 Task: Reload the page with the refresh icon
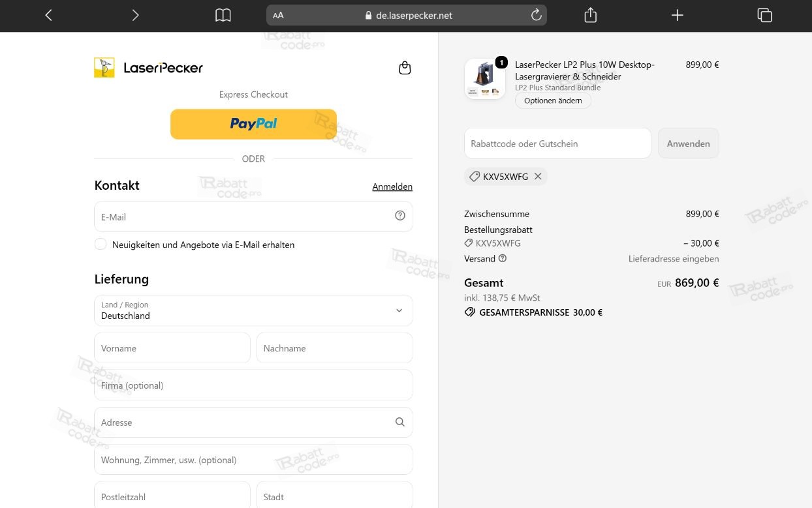[537, 15]
